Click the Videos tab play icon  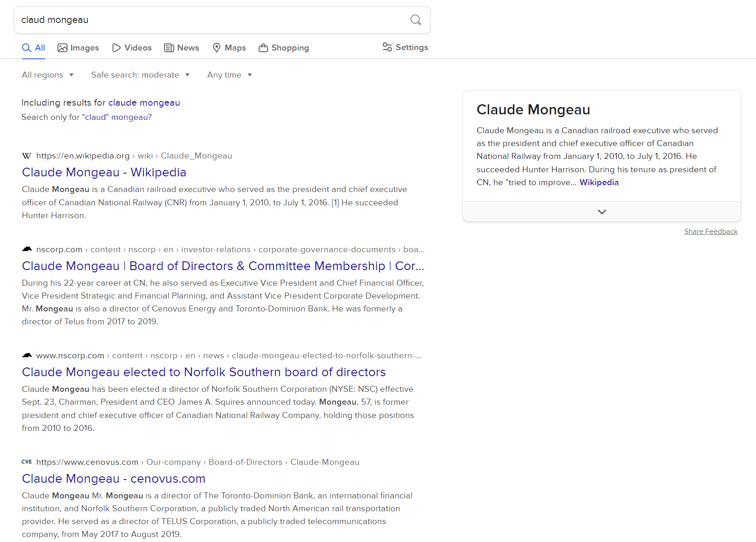pyautogui.click(x=117, y=48)
